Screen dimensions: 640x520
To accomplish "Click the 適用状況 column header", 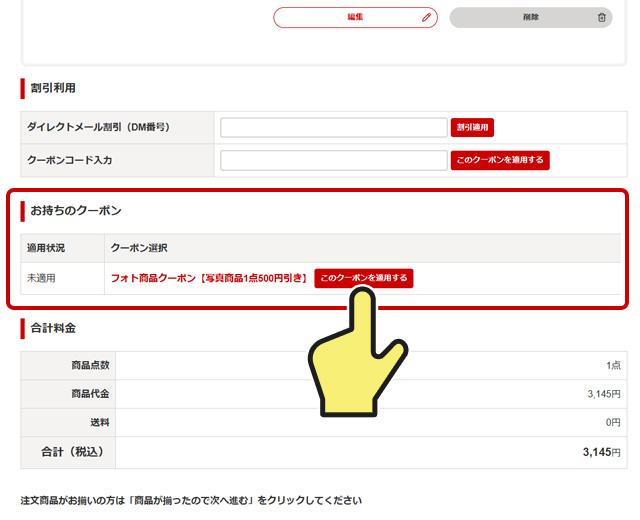I will tap(44, 247).
